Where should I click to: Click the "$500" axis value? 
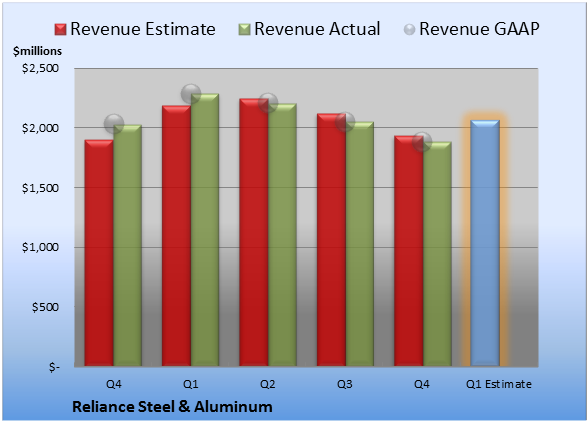pyautogui.click(x=45, y=307)
